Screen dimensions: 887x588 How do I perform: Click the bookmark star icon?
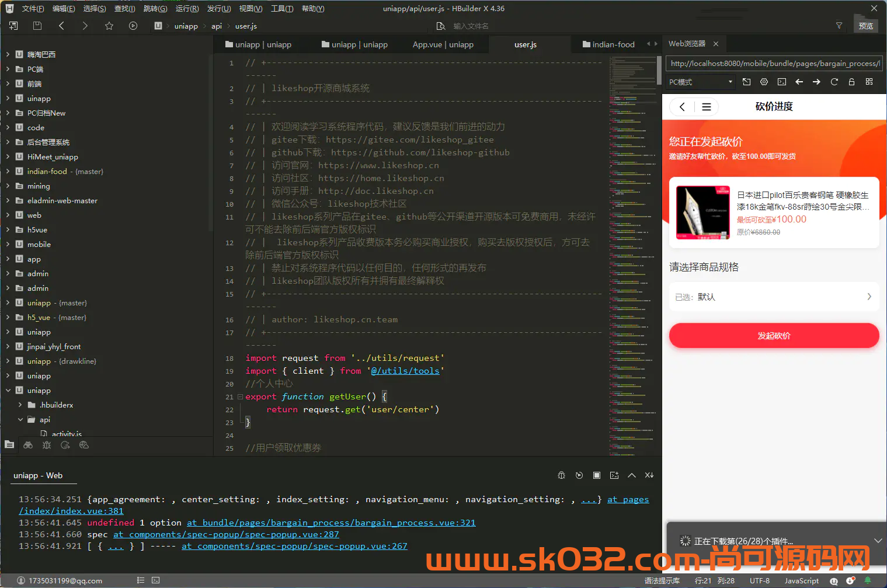coord(109,26)
